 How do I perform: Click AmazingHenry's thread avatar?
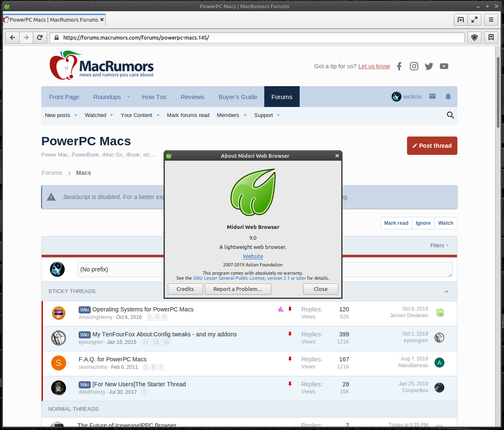(x=59, y=313)
